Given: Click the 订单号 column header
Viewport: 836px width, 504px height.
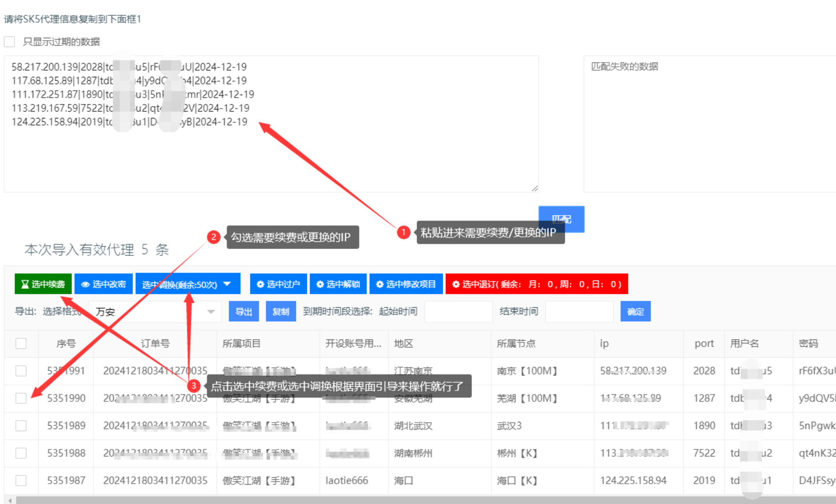Looking at the screenshot, I should tap(155, 343).
